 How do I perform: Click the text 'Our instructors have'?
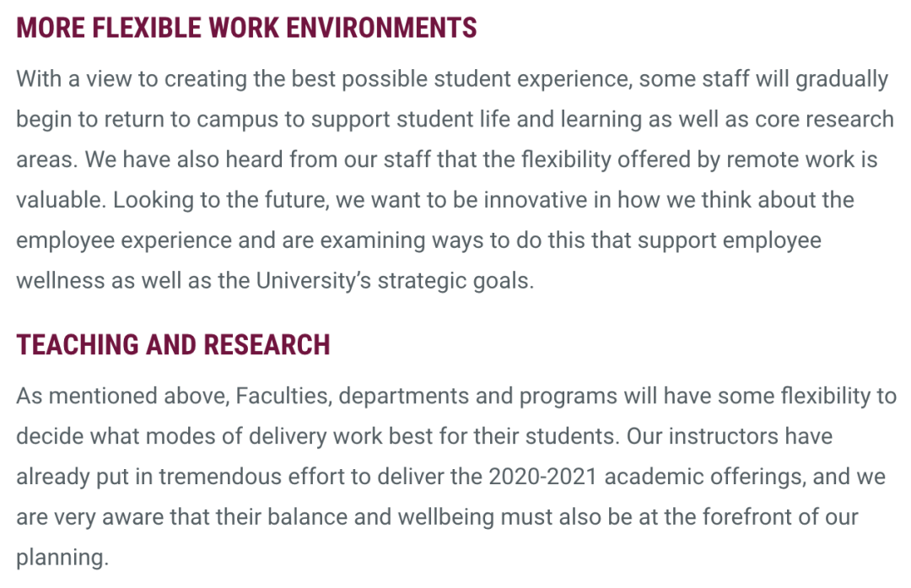[x=729, y=436]
